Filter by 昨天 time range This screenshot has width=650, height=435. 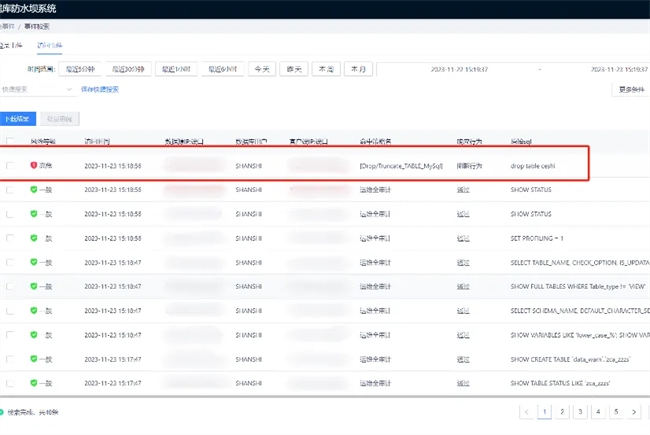point(294,69)
